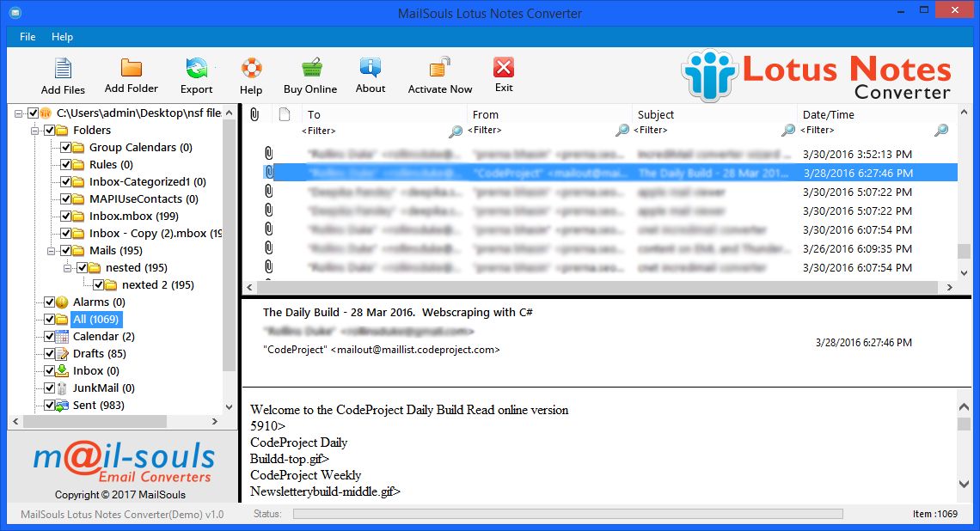
Task: Click the Lotus Notes Converter logo
Action: pyautogui.click(x=816, y=76)
